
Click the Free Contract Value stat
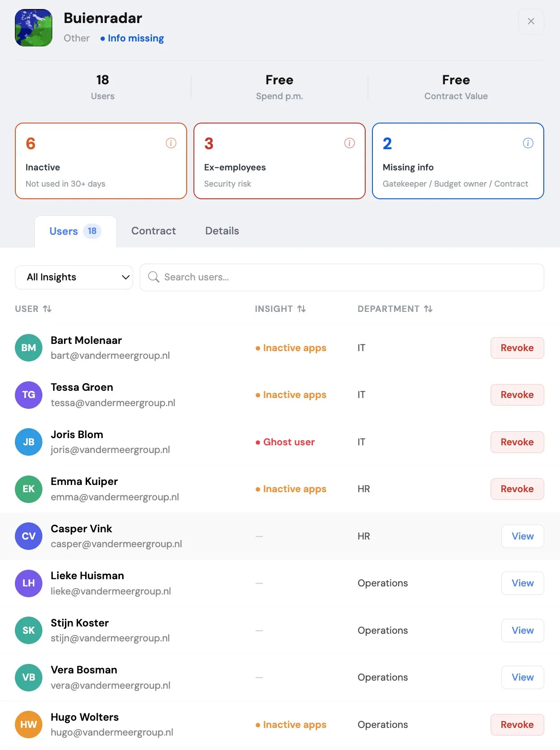click(x=456, y=87)
